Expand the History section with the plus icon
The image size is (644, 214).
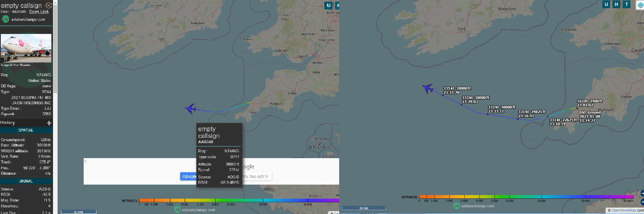[49, 123]
